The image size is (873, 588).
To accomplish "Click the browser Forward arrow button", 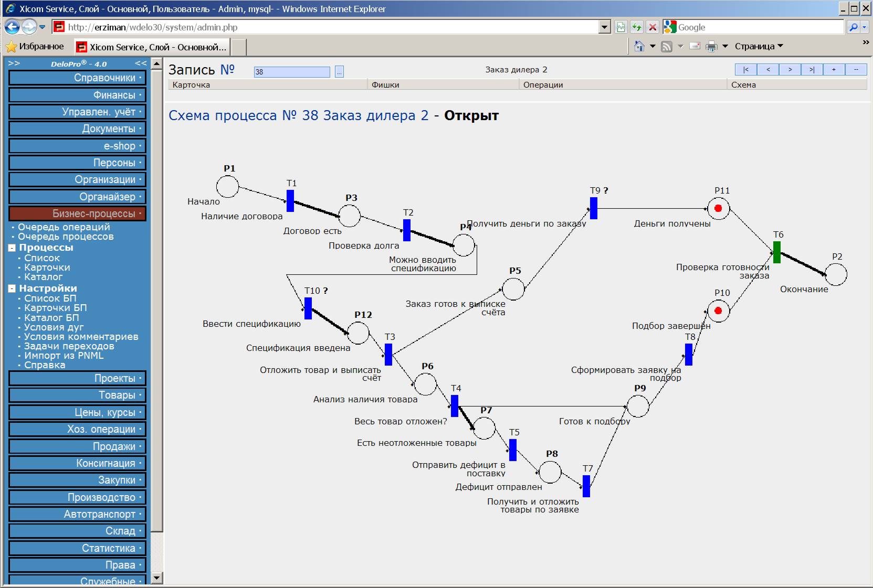I will click(29, 27).
